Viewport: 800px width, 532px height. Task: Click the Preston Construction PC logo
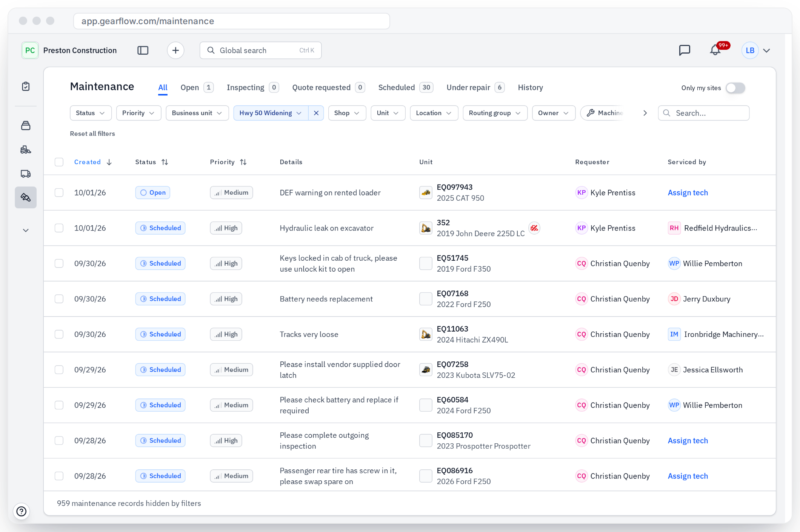pos(30,50)
